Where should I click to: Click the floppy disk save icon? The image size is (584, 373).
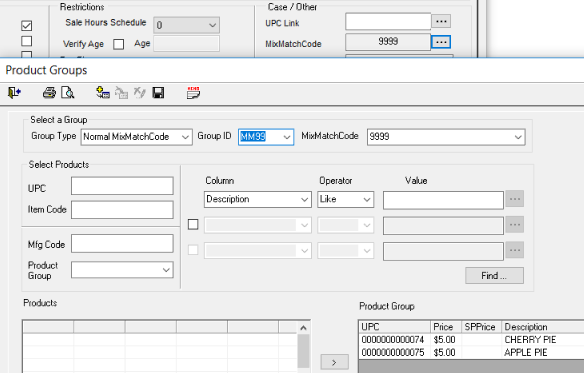(x=158, y=92)
